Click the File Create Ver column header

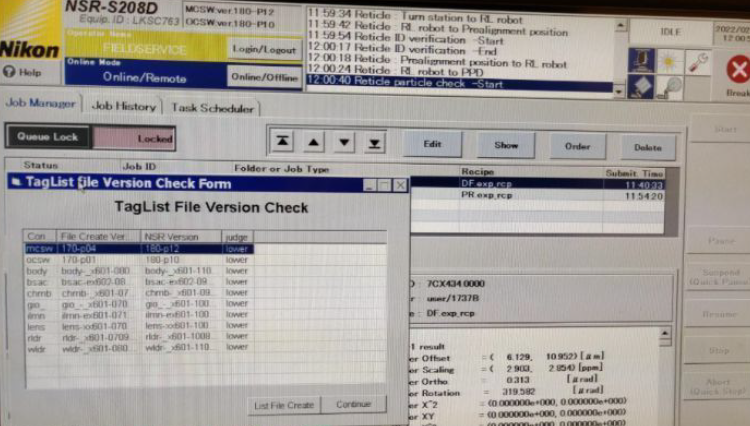coord(99,237)
